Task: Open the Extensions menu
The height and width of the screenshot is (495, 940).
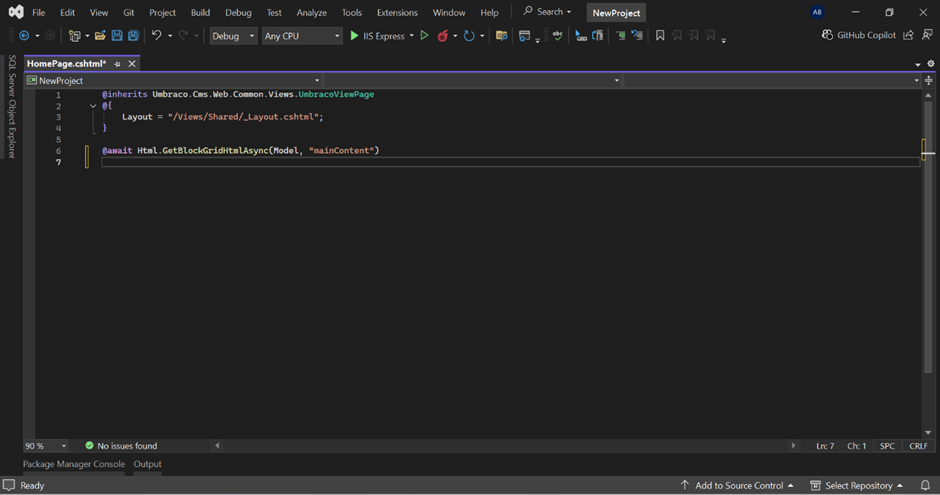Action: coord(397,13)
